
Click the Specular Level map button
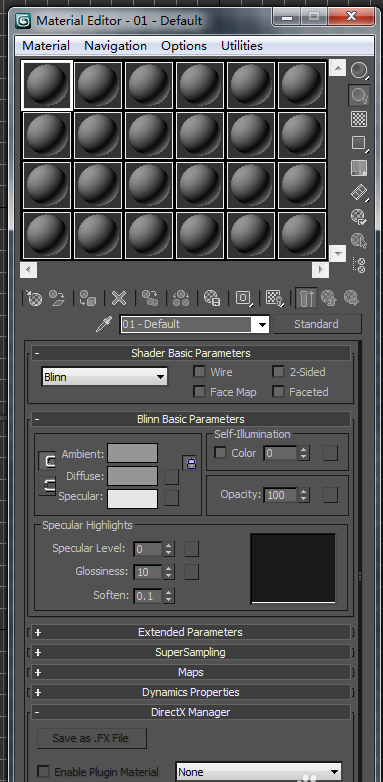(192, 549)
